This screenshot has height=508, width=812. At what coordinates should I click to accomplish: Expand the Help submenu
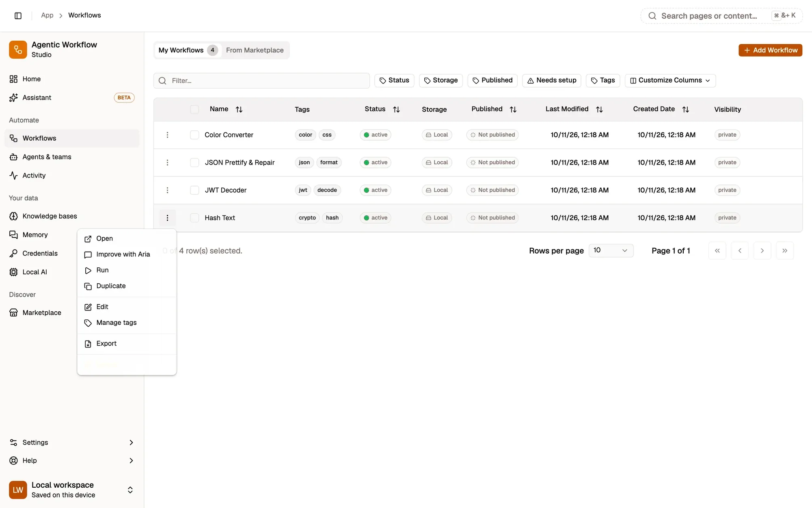[x=72, y=460]
